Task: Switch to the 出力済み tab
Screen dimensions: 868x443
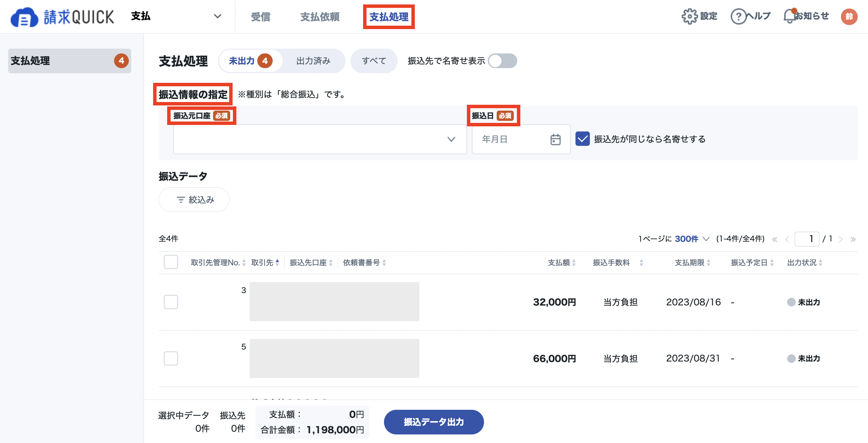Action: (313, 61)
